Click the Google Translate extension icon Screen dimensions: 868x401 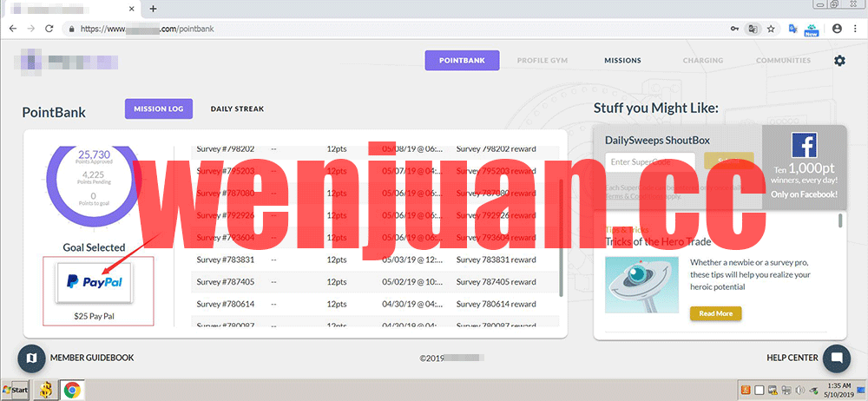coord(792,29)
